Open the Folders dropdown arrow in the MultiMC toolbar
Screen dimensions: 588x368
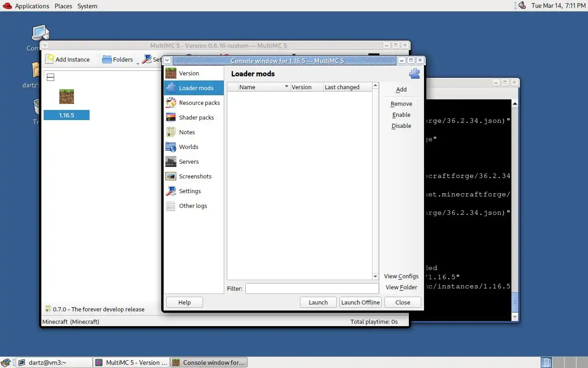(x=137, y=63)
